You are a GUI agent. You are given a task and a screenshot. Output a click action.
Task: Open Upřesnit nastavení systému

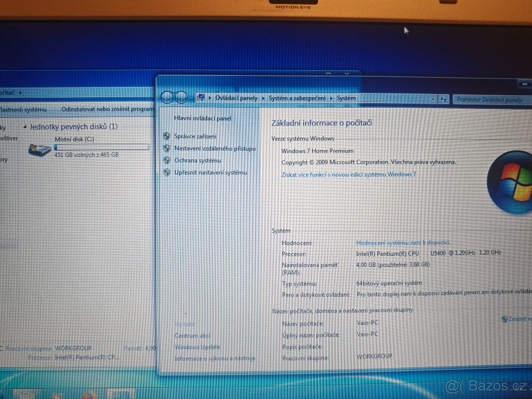[x=211, y=172]
